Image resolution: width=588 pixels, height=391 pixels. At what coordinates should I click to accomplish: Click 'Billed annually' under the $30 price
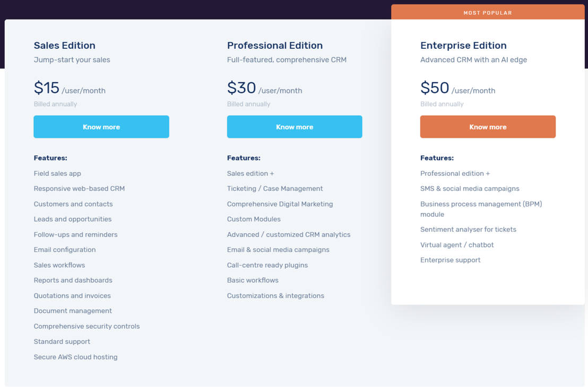pyautogui.click(x=248, y=104)
